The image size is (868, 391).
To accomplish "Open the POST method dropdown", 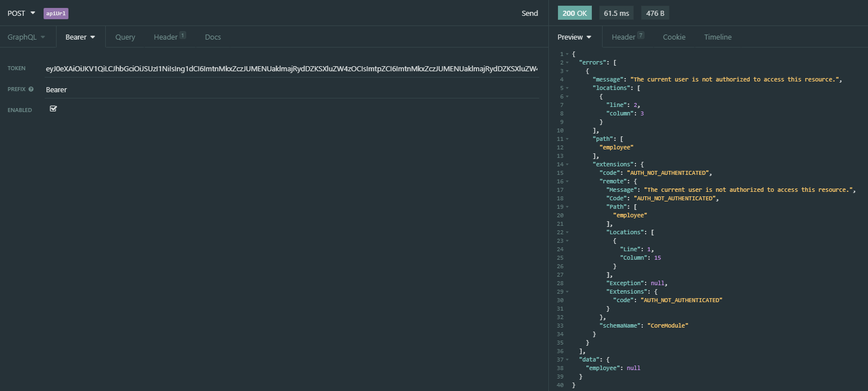I will (21, 12).
